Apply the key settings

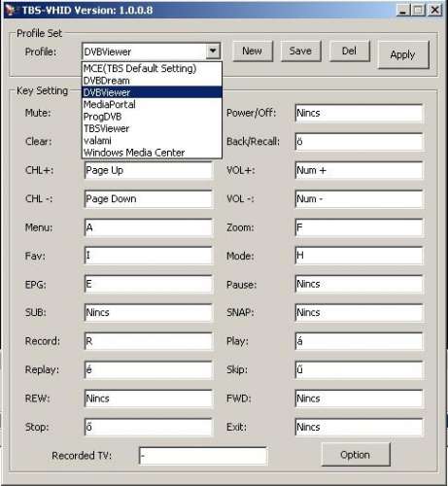coord(403,54)
